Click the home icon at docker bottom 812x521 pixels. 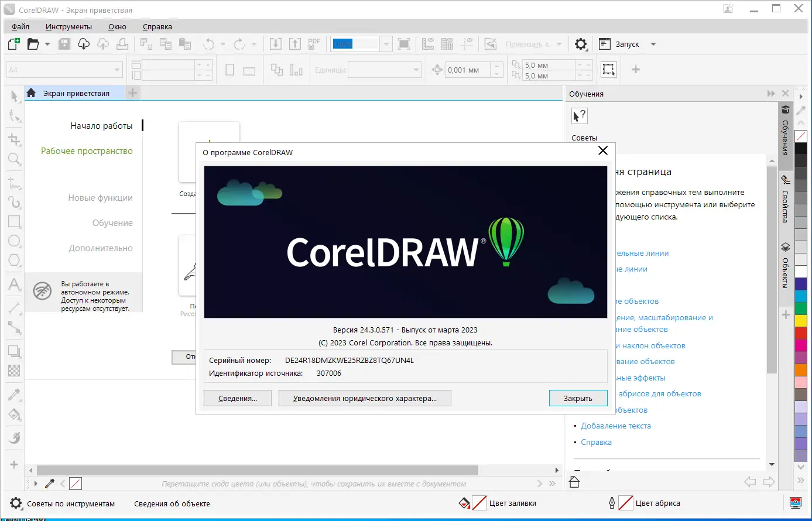574,482
